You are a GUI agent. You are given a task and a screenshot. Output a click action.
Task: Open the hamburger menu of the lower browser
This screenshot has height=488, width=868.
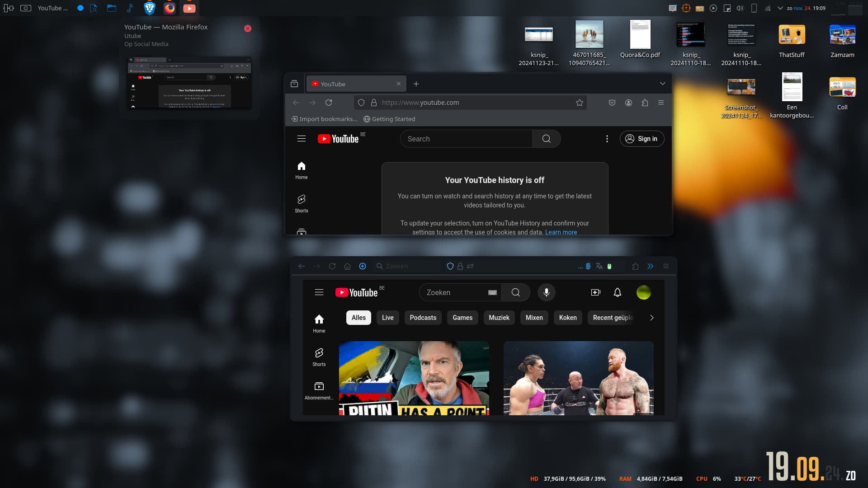pyautogui.click(x=666, y=266)
